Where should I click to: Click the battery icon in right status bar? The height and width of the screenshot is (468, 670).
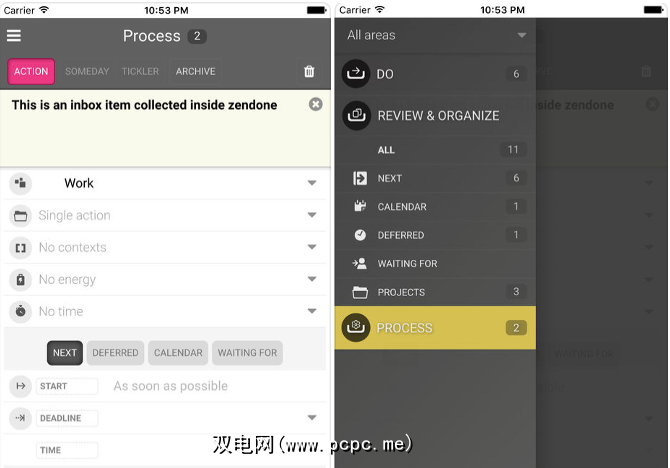tap(653, 10)
